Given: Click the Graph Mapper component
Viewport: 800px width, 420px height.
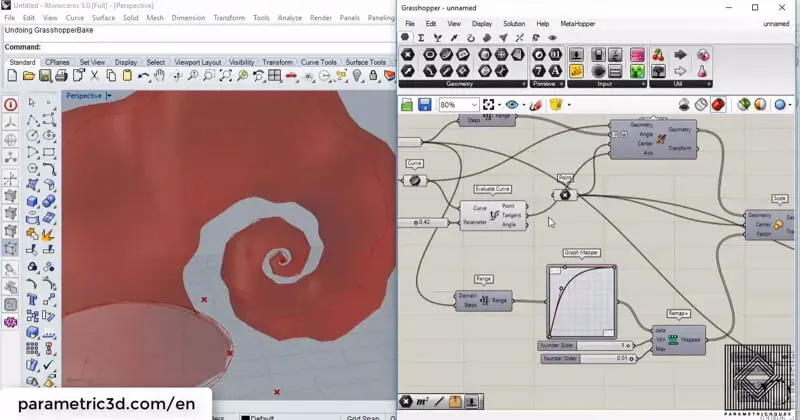Looking at the screenshot, I should (x=580, y=299).
